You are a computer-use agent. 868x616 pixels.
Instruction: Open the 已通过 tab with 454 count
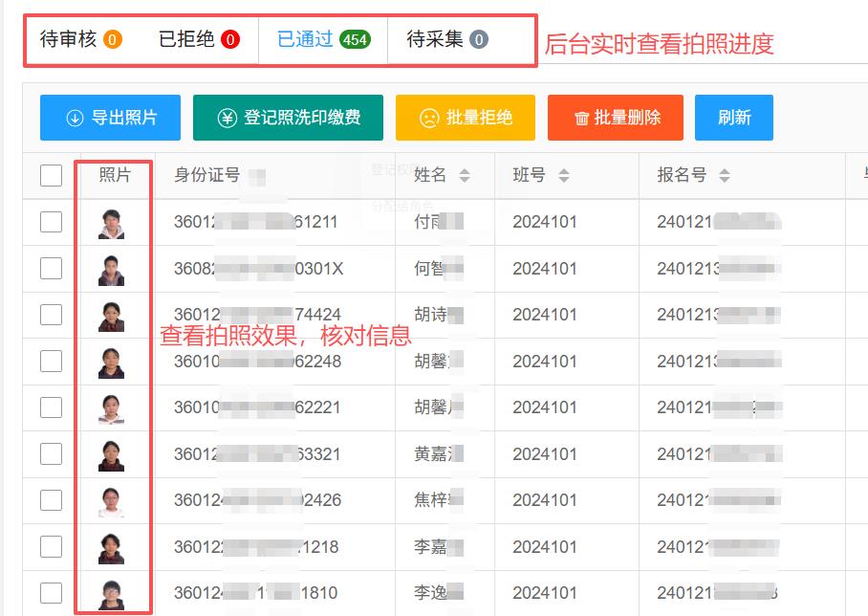[322, 39]
